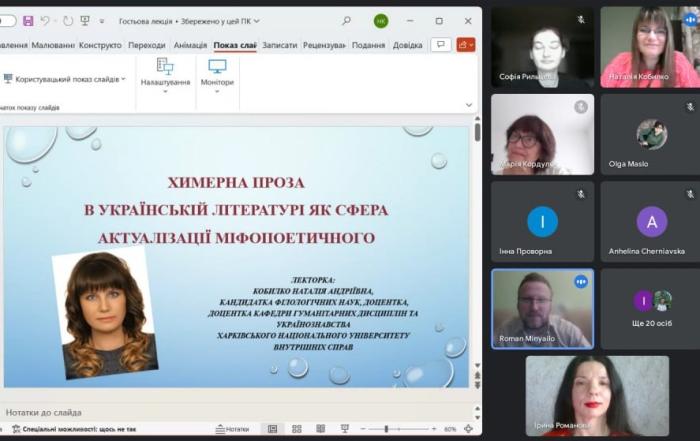This screenshot has height=441, width=700.
Task: Open the Ще 20 осіб participants tile
Action: tap(650, 309)
